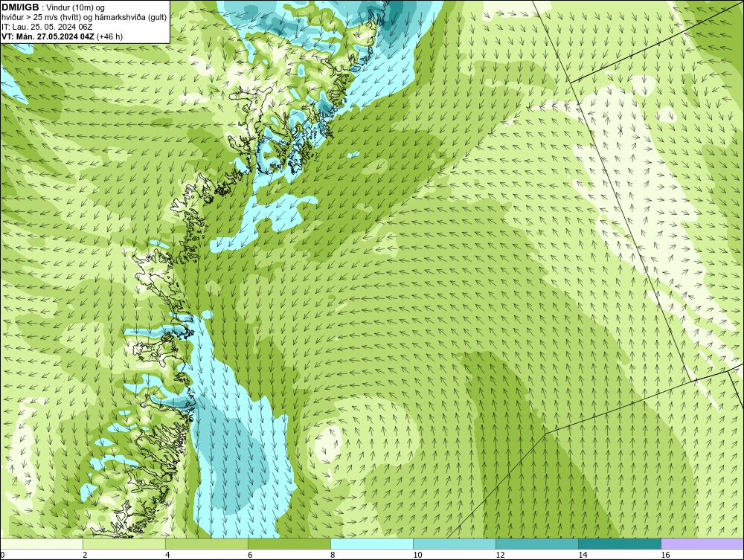Click the legend label '4'
The image size is (744, 560).
tap(167, 555)
